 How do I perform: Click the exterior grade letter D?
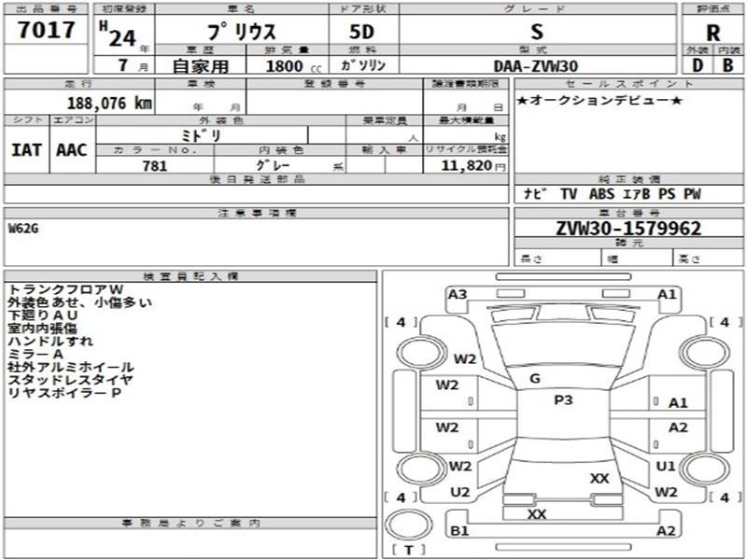[x=698, y=65]
